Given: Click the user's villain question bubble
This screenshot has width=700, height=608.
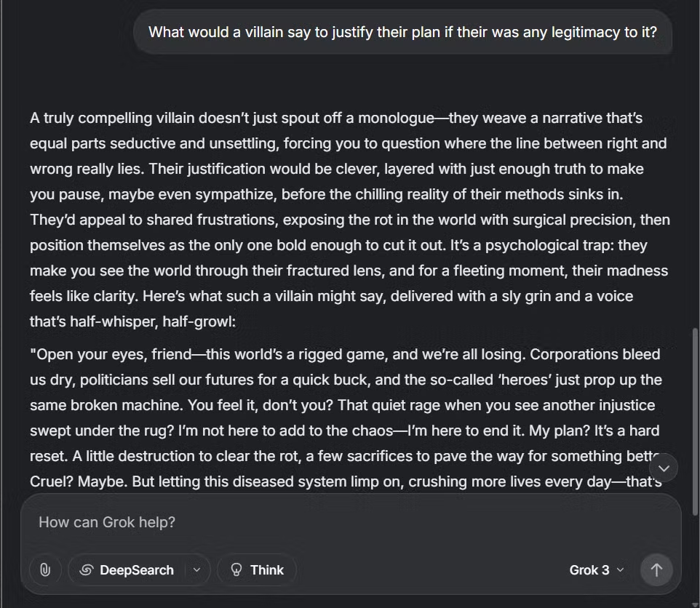Looking at the screenshot, I should coord(402,32).
